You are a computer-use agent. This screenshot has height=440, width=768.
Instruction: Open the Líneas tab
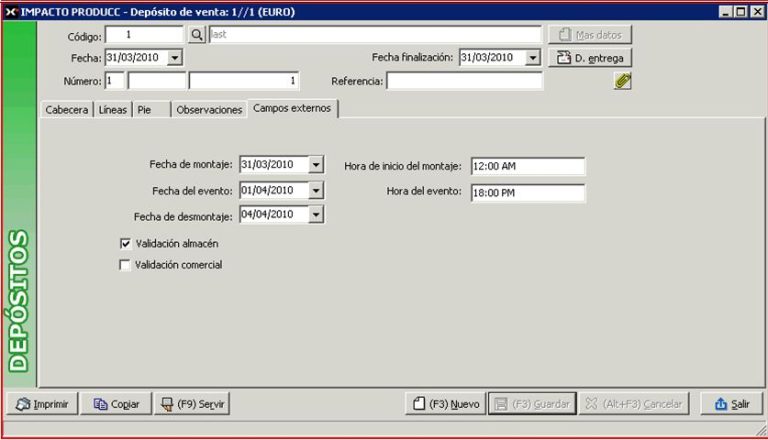coord(113,110)
